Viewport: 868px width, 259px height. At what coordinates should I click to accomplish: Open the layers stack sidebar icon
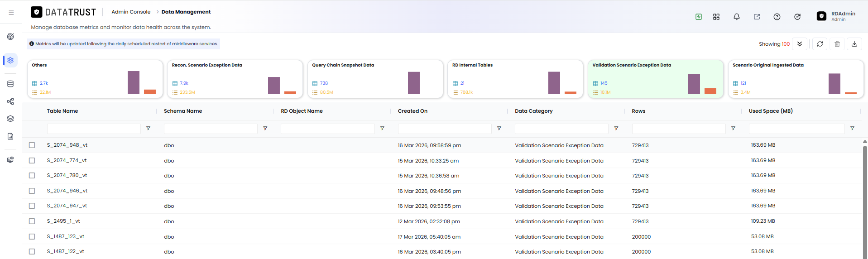tap(10, 119)
